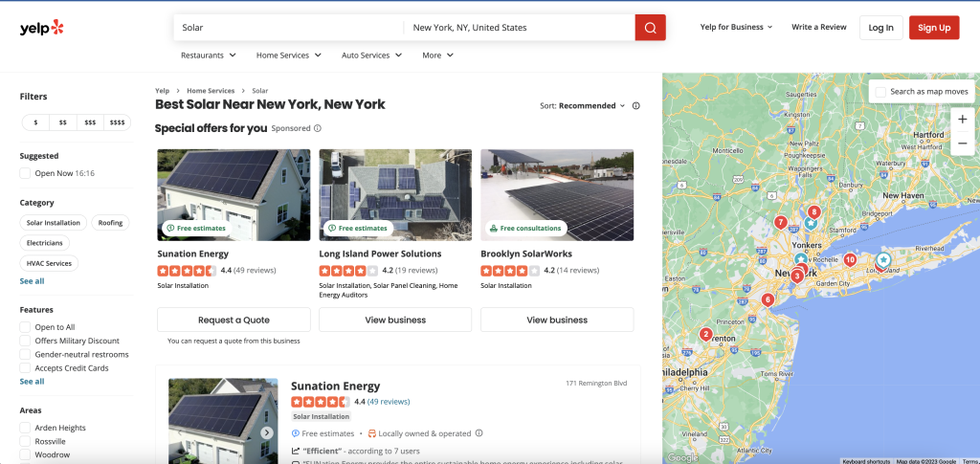The image size is (980, 464).
Task: Click map marker number 2
Action: [x=705, y=334]
